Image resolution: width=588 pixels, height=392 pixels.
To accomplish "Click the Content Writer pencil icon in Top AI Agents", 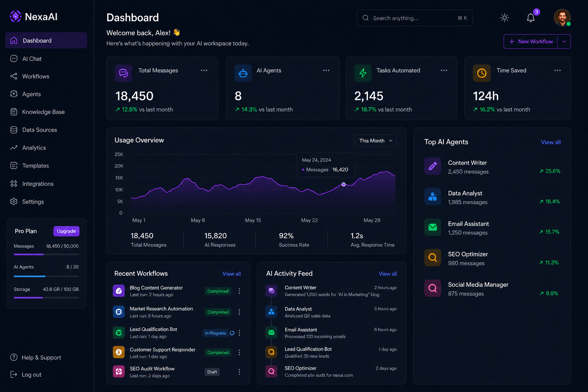I will click(433, 166).
